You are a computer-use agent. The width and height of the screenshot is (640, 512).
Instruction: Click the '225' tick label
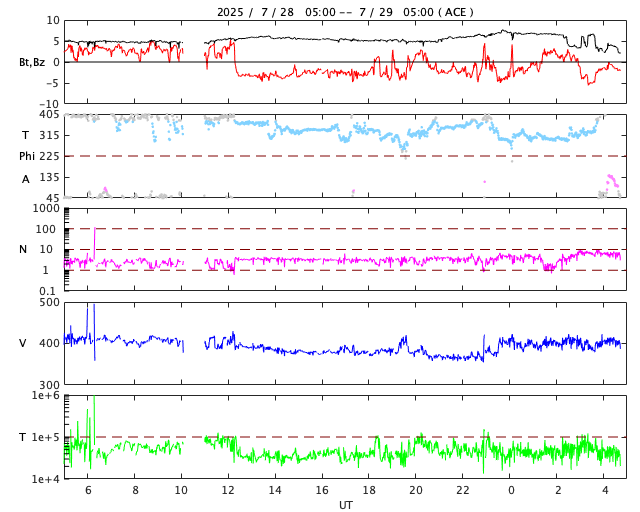49,156
